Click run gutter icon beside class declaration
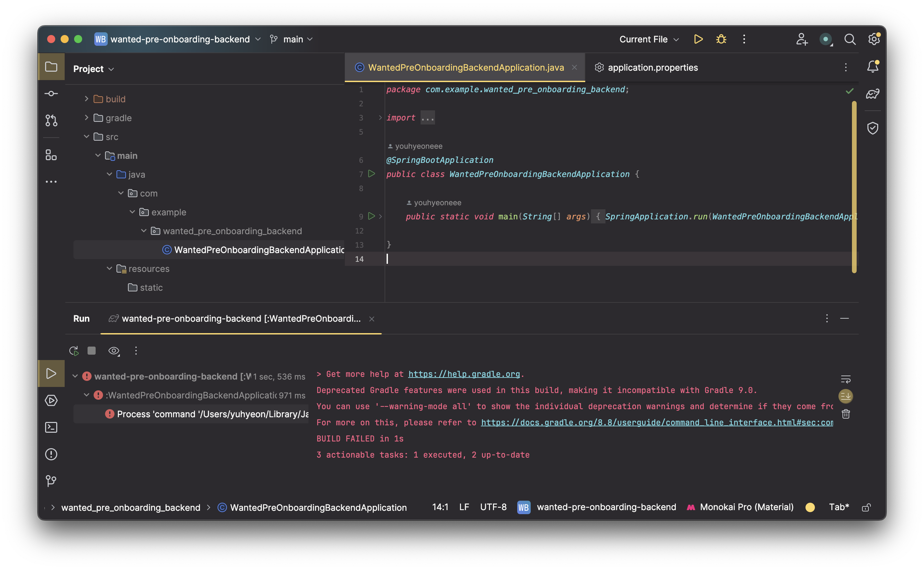The image size is (924, 570). (371, 174)
